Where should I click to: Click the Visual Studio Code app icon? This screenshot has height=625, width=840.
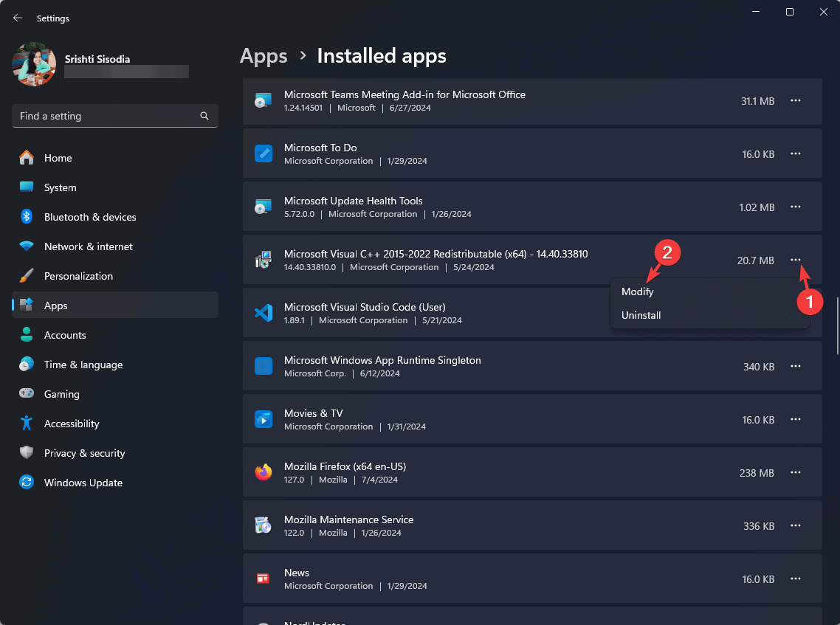[x=264, y=313]
